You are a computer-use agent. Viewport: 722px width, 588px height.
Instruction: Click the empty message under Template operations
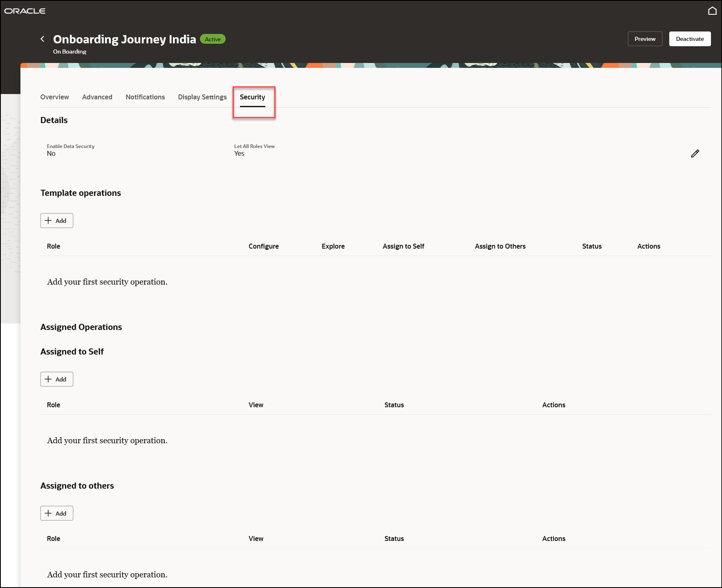tap(107, 282)
